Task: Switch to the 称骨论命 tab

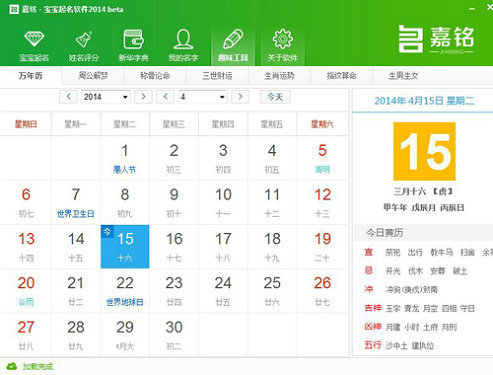Action: (x=155, y=76)
